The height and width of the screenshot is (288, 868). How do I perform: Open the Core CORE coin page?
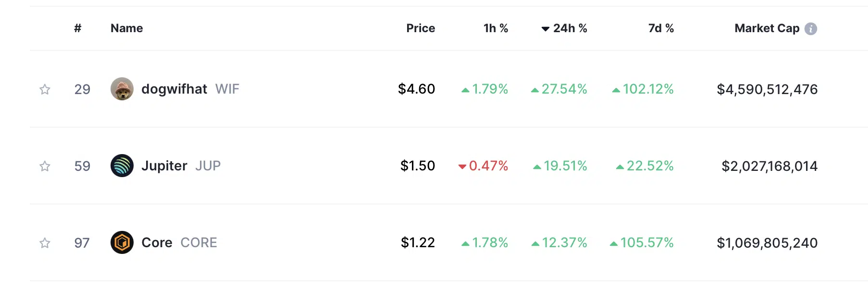(x=179, y=242)
